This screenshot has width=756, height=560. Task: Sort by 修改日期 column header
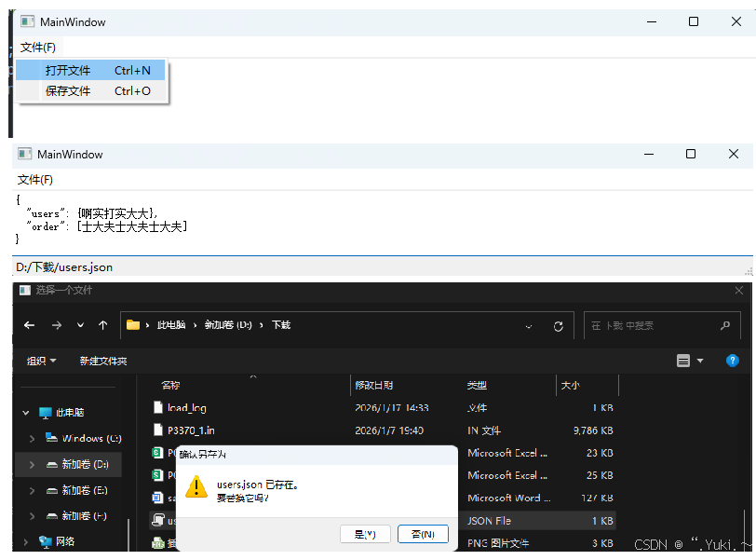point(374,386)
